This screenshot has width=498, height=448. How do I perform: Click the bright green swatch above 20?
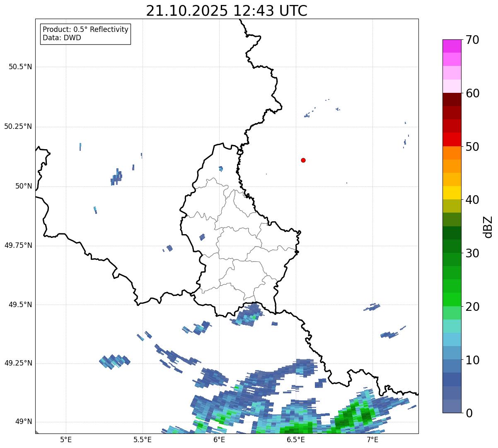[x=452, y=300]
